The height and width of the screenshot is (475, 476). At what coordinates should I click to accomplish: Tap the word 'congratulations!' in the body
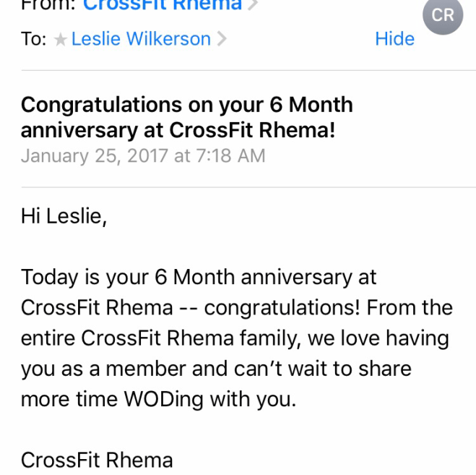point(282,307)
